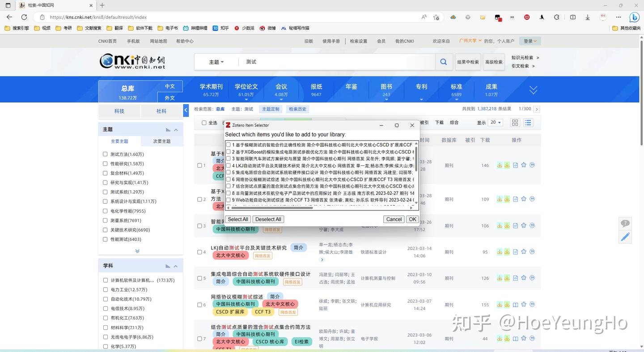Switch results to list view layout
The height and width of the screenshot is (352, 644).
coord(528,122)
